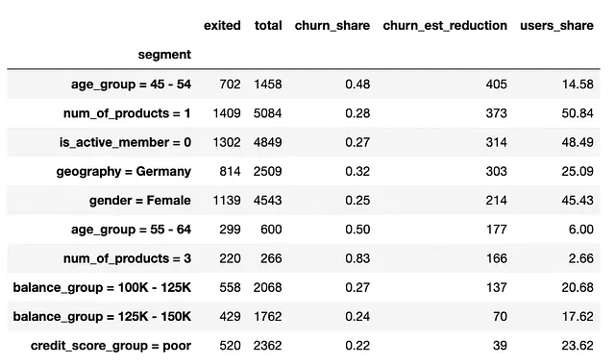Viewport: 615px width, 364px height.
Task: Select row age_group = 45 - 54
Action: pyautogui.click(x=304, y=84)
